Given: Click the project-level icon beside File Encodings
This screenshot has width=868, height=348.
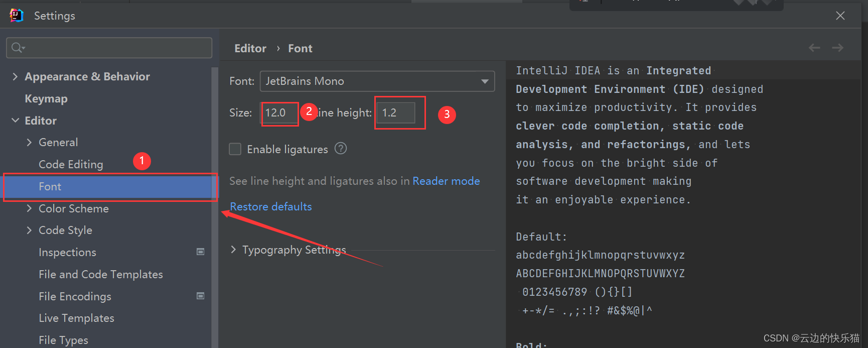Looking at the screenshot, I should tap(200, 296).
